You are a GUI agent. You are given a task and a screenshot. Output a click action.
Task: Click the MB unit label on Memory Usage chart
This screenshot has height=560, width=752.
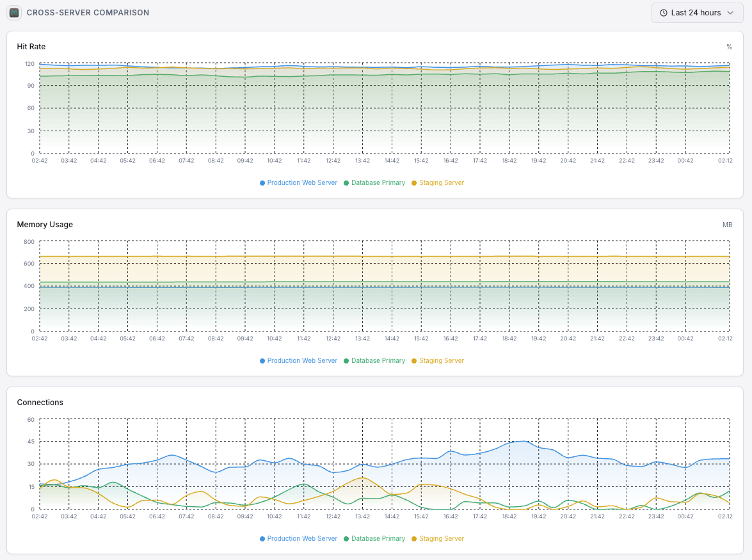(x=727, y=224)
